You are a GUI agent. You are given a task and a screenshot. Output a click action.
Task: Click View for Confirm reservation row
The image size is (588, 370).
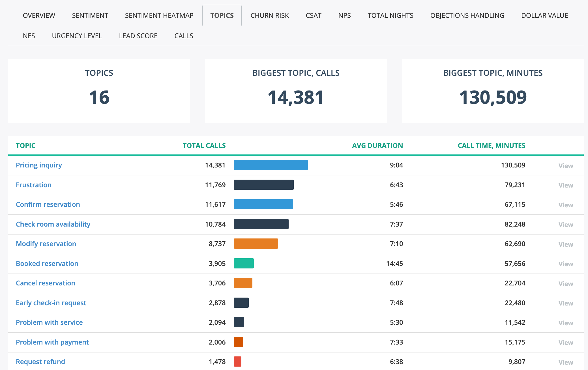[565, 205]
